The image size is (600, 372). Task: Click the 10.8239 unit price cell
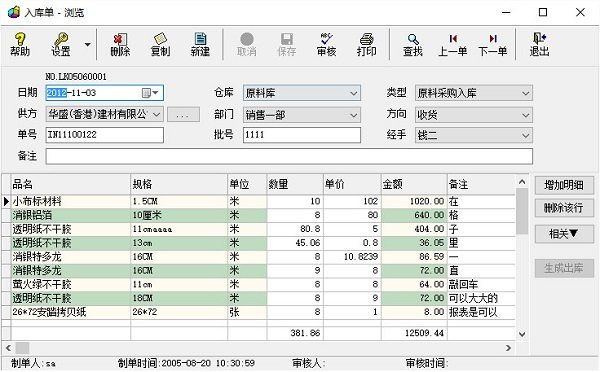pos(352,256)
